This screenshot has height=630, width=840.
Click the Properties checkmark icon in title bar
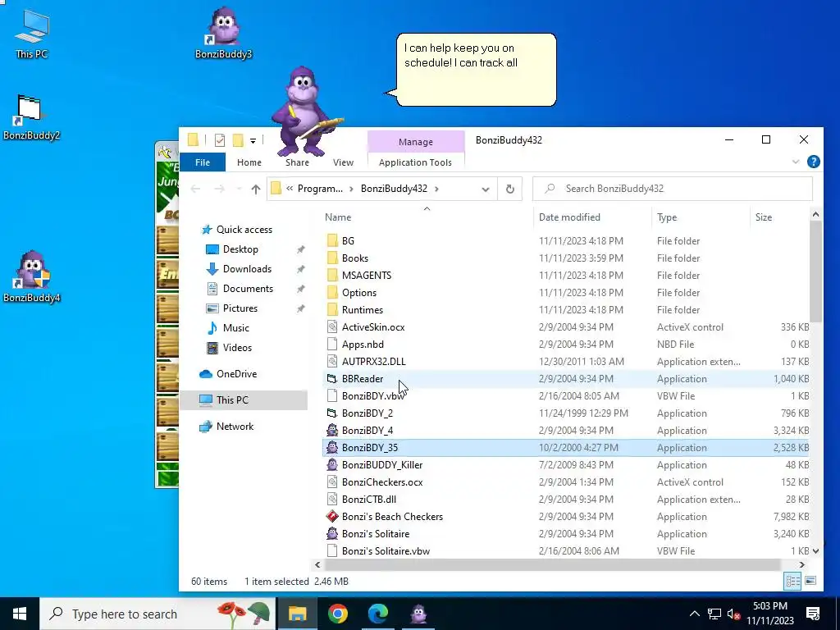(220, 140)
